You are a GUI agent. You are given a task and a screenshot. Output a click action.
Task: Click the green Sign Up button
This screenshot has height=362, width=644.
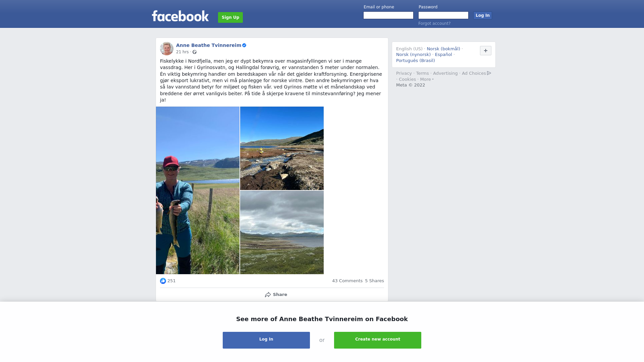230,17
